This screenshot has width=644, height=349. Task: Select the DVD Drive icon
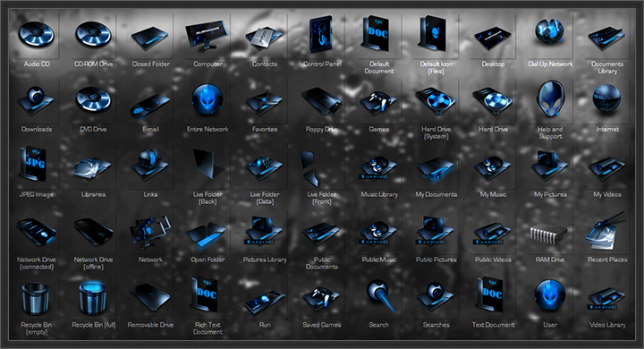93,99
